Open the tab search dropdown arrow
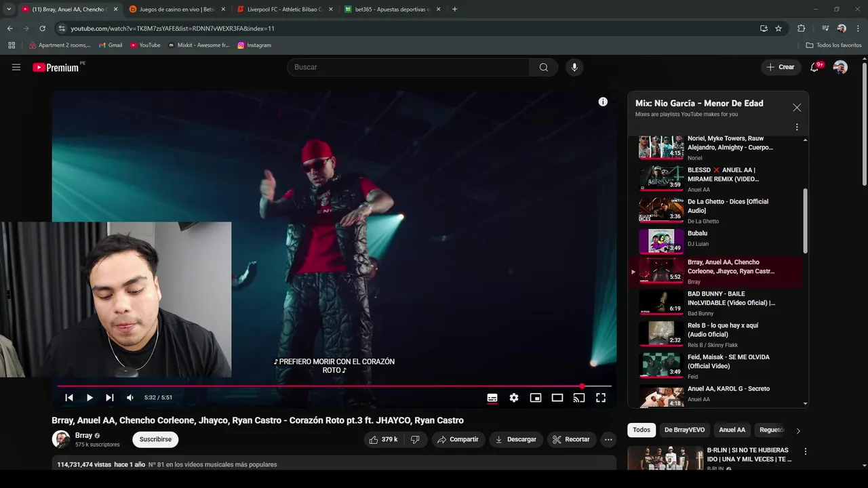868x488 pixels. pos(9,9)
